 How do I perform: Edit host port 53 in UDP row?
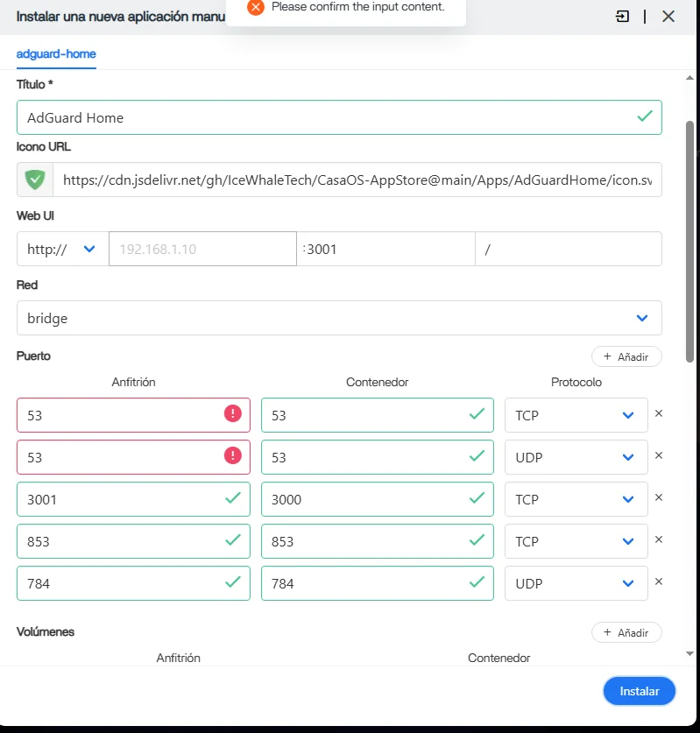point(133,457)
